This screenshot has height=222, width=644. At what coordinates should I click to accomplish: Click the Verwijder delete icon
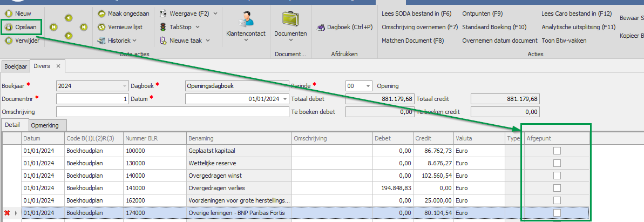[8, 40]
